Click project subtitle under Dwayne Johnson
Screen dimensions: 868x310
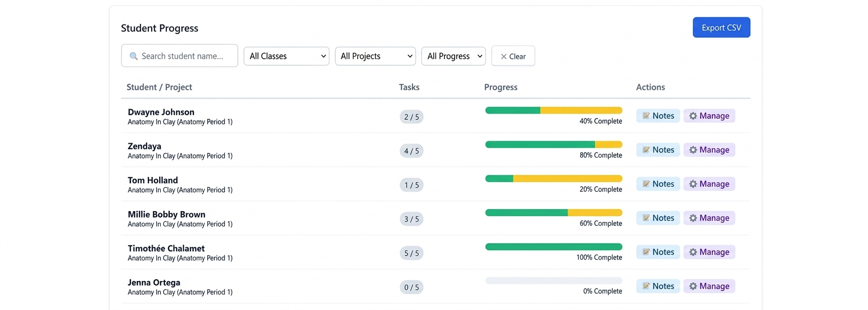point(180,122)
